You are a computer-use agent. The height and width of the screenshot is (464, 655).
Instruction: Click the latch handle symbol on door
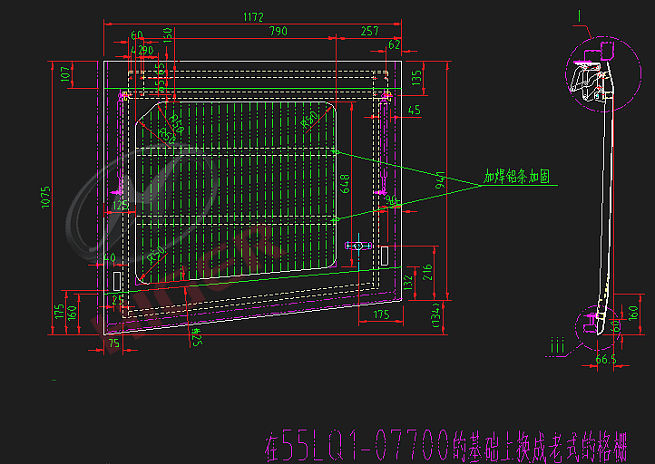coord(358,245)
